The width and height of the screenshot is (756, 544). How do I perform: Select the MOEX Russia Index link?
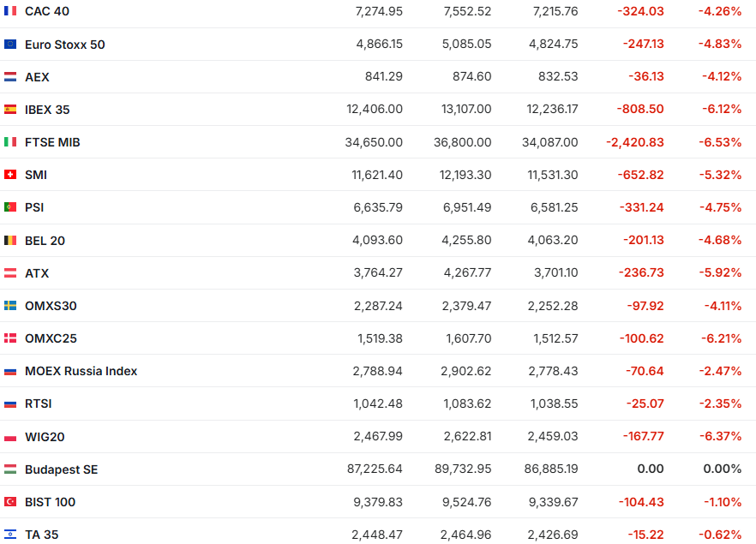81,371
